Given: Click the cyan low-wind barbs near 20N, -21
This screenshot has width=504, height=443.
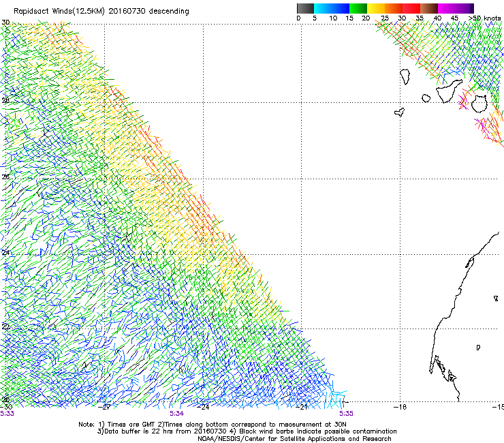Looking at the screenshot, I should 336,397.
